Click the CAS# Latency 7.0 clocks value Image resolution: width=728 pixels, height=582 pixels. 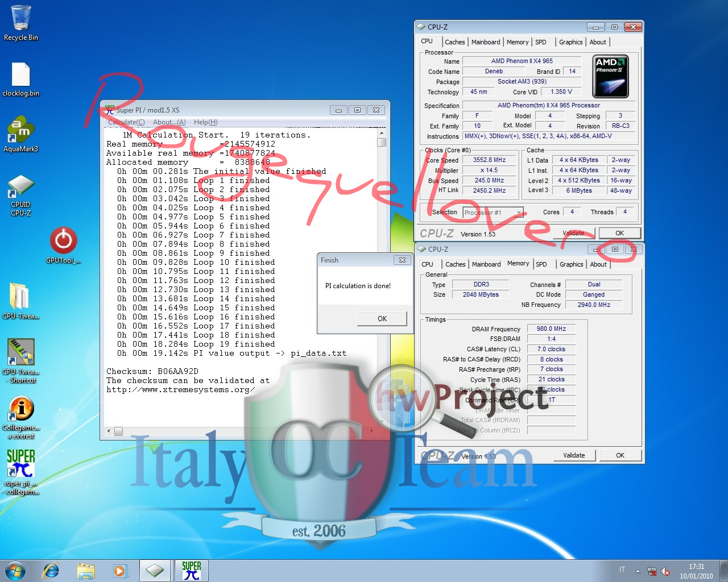point(551,349)
